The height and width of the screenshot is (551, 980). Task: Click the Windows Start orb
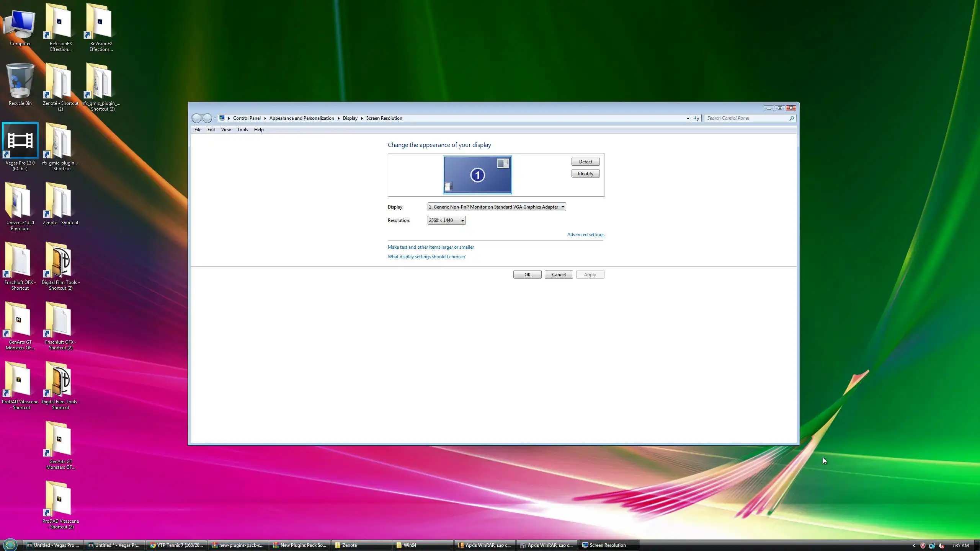[x=10, y=544]
